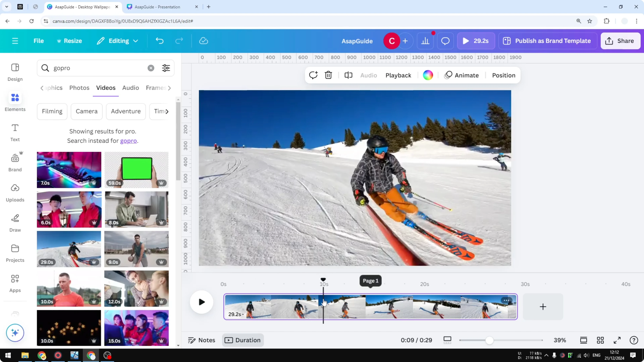Clear the gopro search query
The image size is (644, 362).
tap(151, 68)
